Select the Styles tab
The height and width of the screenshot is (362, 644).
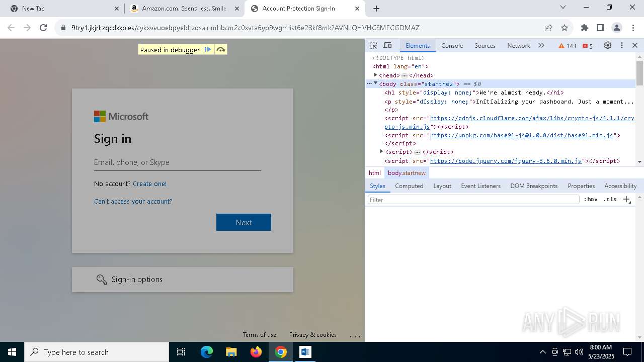(377, 186)
